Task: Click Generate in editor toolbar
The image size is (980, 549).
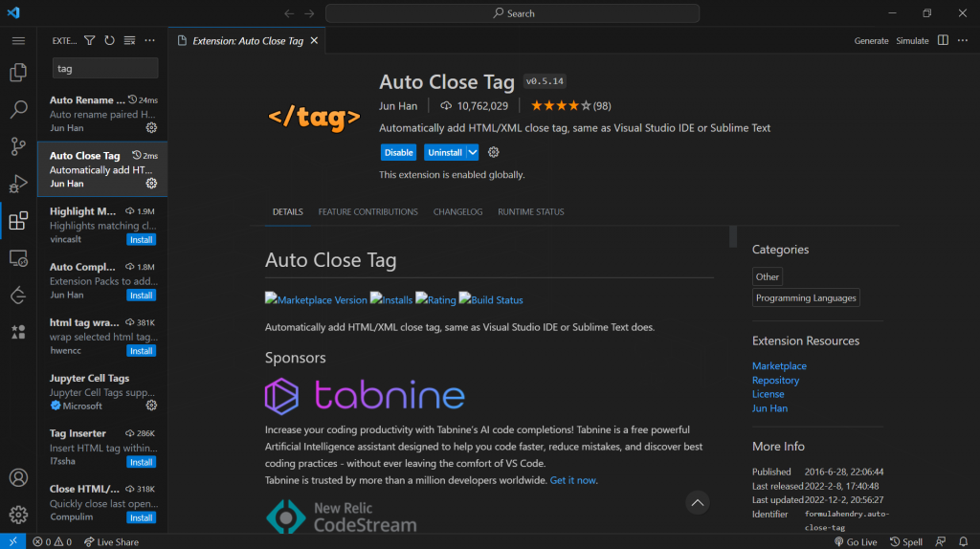Action: point(871,40)
